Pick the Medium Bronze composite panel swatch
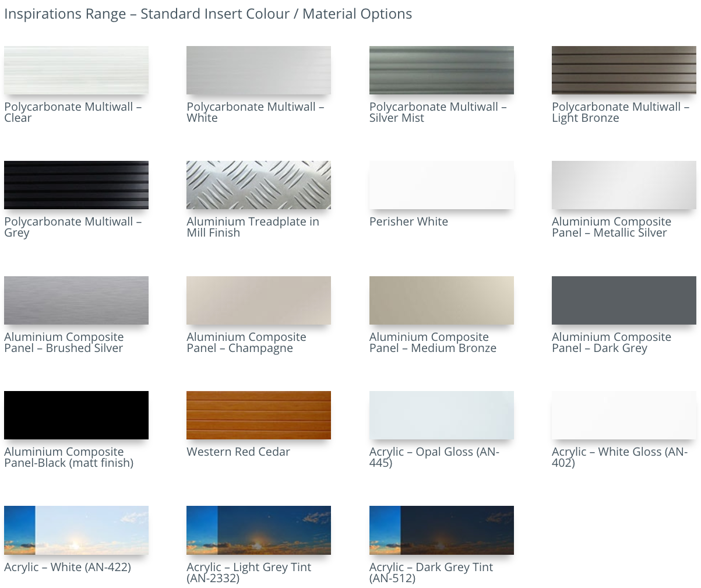701x588 pixels. pos(442,300)
